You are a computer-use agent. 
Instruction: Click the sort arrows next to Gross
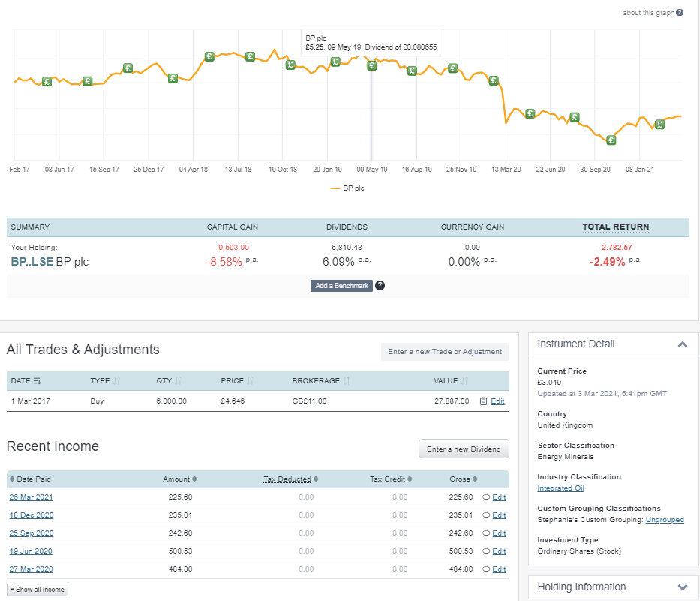point(475,479)
